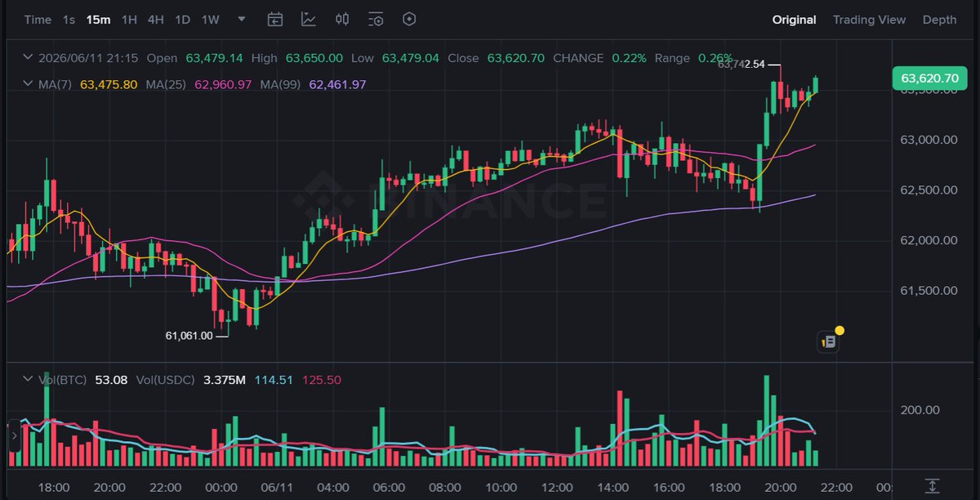Open the go-to-date calendar icon
The image size is (980, 500).
click(x=275, y=20)
